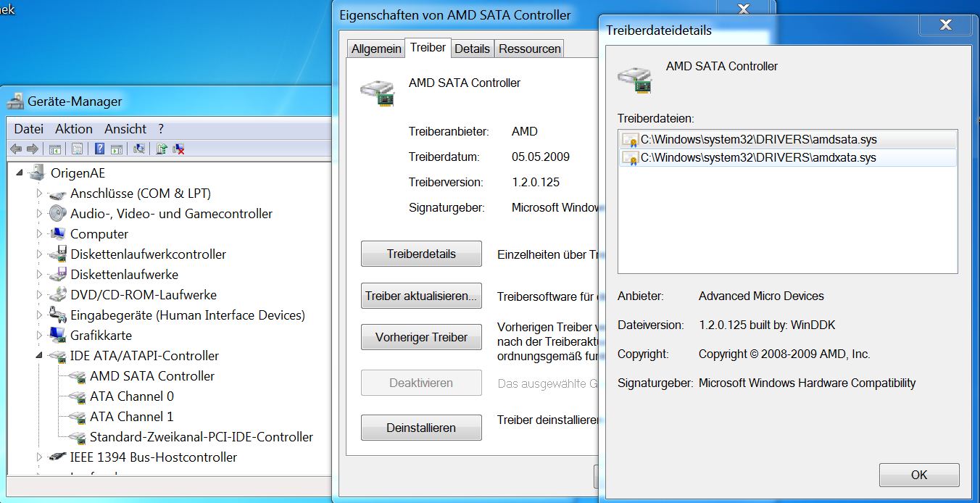The width and height of the screenshot is (980, 503).
Task: Toggle the action pane toolbar icon
Action: pyautogui.click(x=116, y=149)
